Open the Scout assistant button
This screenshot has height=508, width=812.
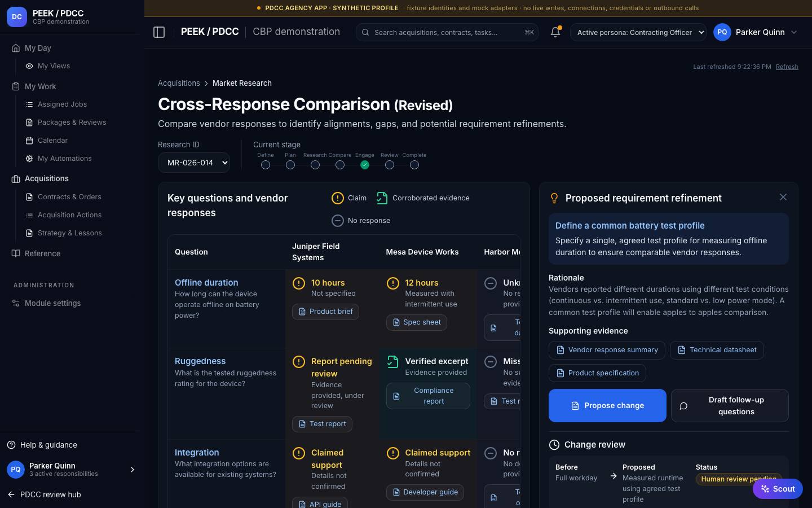(778, 489)
